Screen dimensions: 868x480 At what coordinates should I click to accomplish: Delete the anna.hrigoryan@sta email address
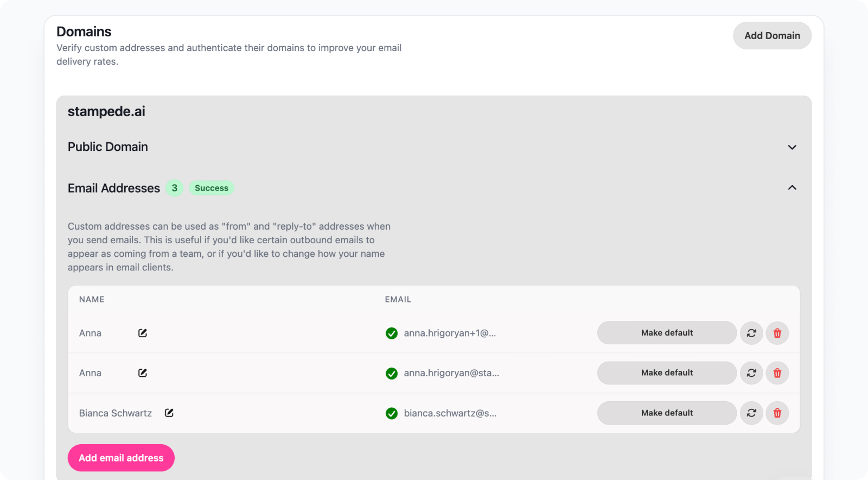click(x=777, y=373)
